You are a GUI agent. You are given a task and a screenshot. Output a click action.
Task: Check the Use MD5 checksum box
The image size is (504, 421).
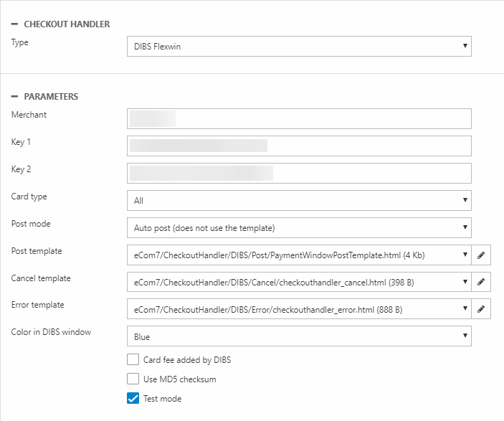point(133,379)
